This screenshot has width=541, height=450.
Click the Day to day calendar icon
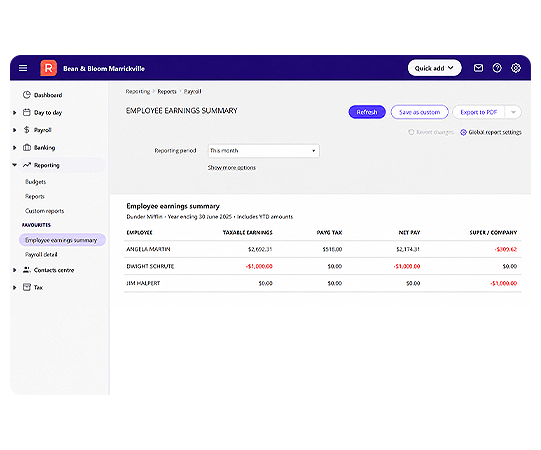point(27,112)
